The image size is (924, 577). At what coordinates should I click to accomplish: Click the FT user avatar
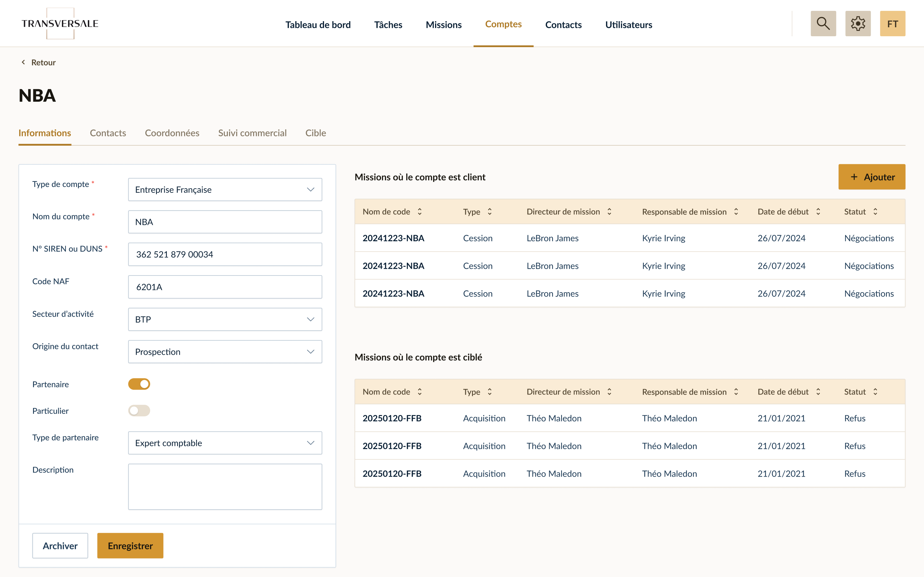(x=892, y=24)
